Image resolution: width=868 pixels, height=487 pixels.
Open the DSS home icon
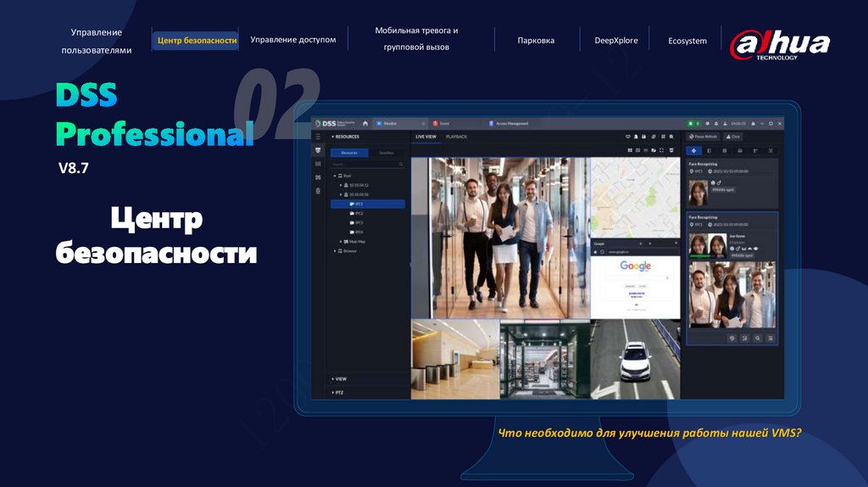click(364, 123)
